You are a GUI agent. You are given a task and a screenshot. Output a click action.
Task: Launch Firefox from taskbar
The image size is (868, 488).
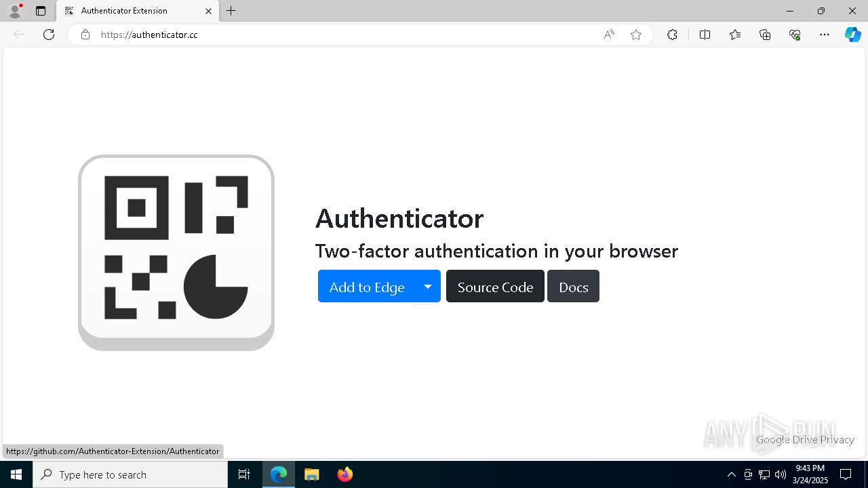[x=345, y=474]
